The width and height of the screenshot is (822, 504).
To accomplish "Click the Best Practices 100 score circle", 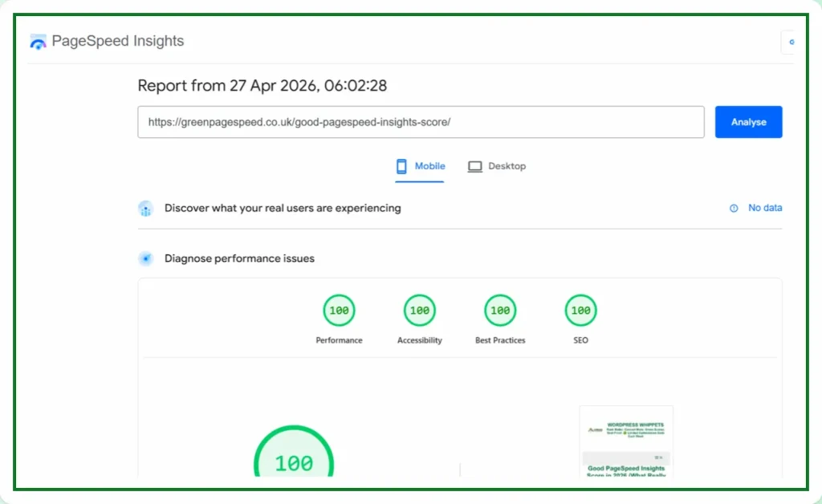I will pos(499,310).
